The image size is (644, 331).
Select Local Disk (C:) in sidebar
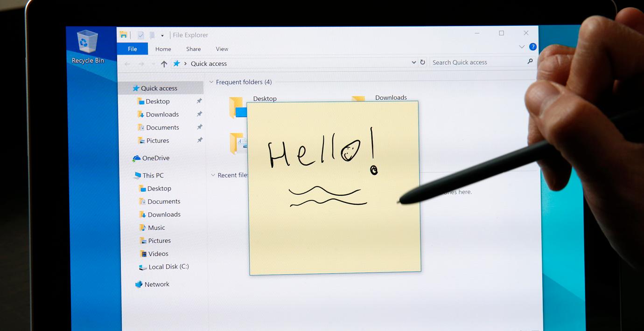168,267
